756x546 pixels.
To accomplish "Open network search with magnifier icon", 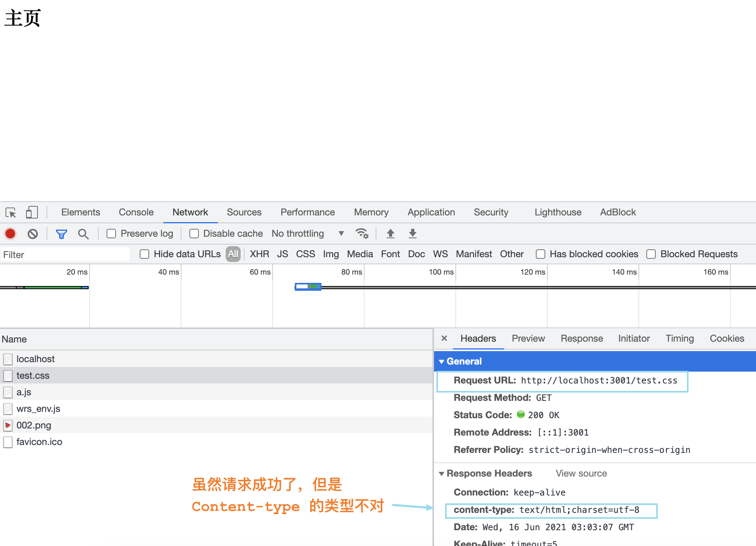I will click(83, 234).
